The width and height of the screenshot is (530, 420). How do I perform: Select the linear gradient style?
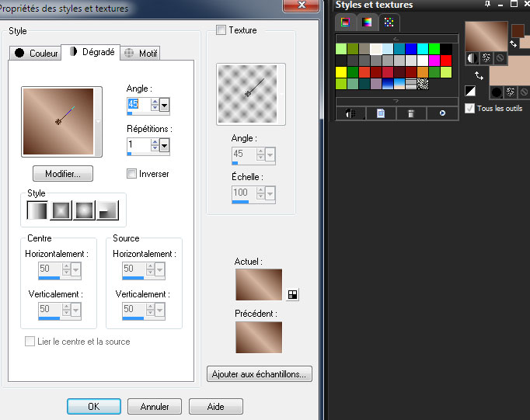click(37, 210)
